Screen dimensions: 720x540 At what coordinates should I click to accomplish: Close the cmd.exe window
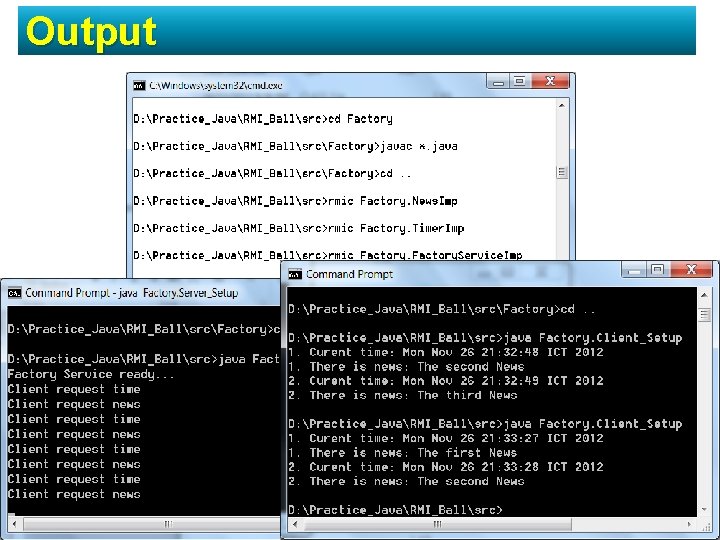(x=550, y=82)
